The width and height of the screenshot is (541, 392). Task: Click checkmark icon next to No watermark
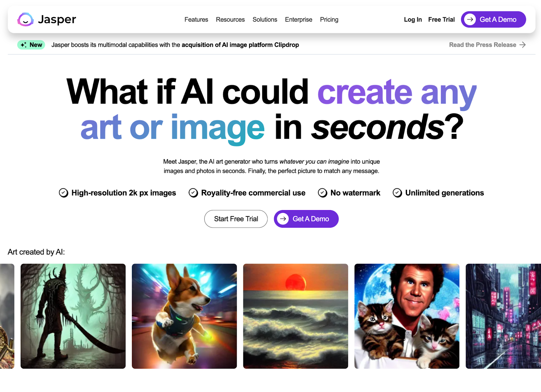click(323, 193)
